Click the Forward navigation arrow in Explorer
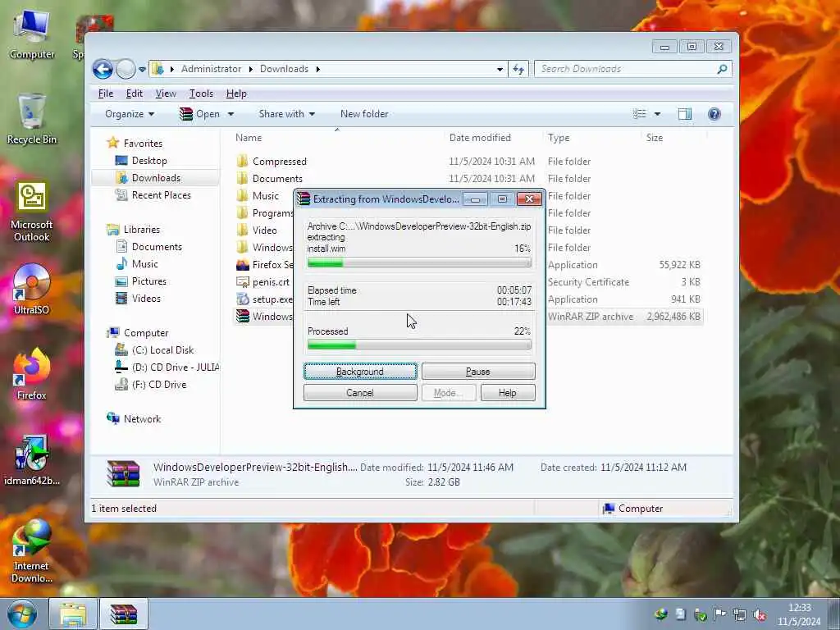Viewport: 840px width, 630px height. tap(126, 69)
